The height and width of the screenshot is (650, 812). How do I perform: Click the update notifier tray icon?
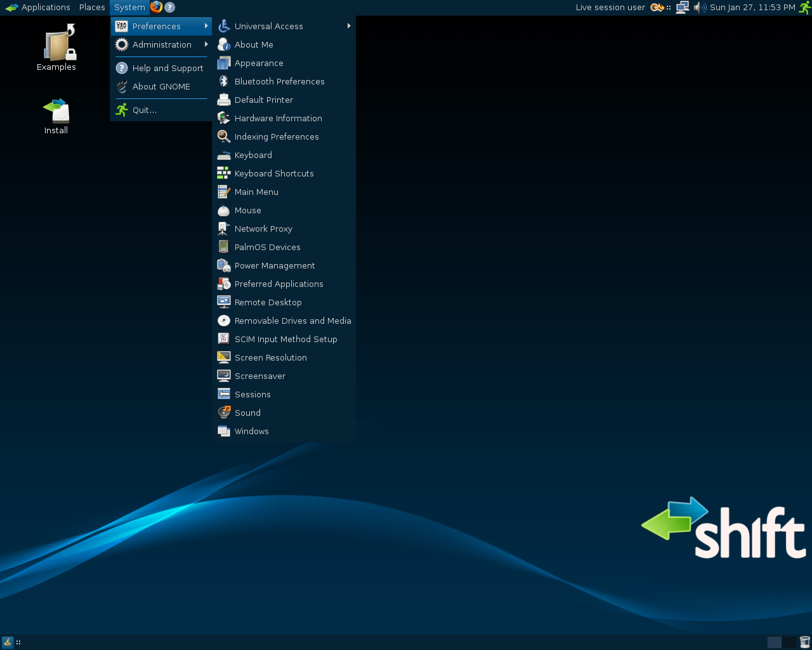click(x=657, y=8)
